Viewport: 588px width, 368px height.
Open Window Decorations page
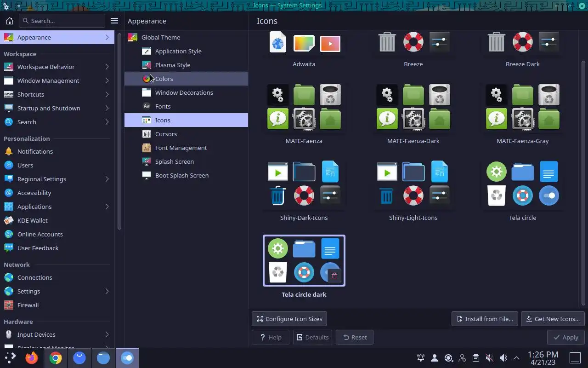point(186,92)
